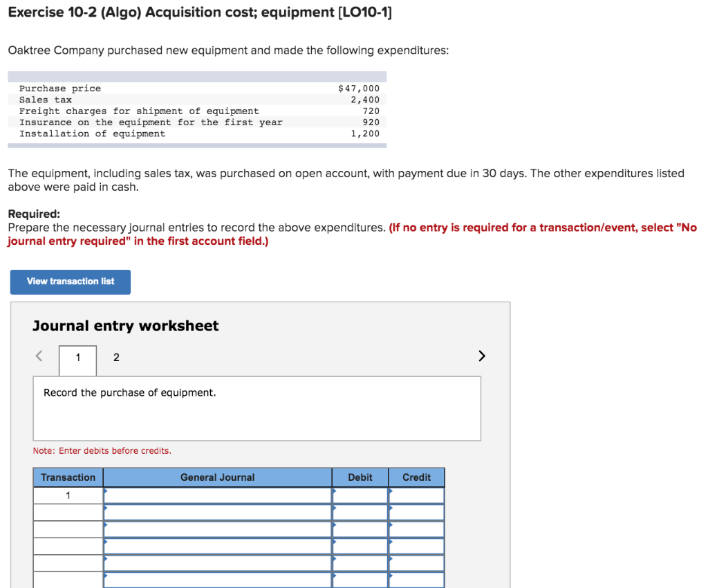Open the account dropdown in row five
Viewport: 708px width, 588px height.
[x=214, y=561]
